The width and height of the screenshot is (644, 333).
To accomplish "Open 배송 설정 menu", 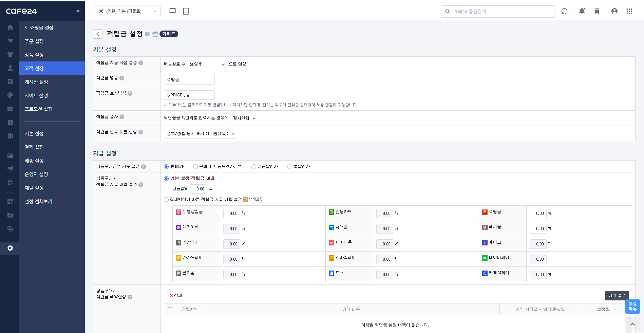I will pyautogui.click(x=34, y=161).
